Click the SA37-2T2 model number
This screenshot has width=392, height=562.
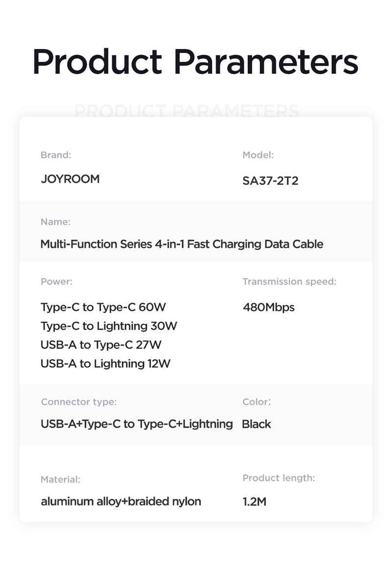pyautogui.click(x=270, y=180)
